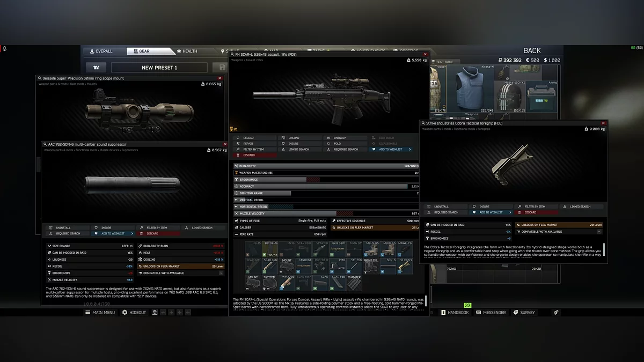Click the red Discard button for SCAR-L

pyautogui.click(x=256, y=155)
